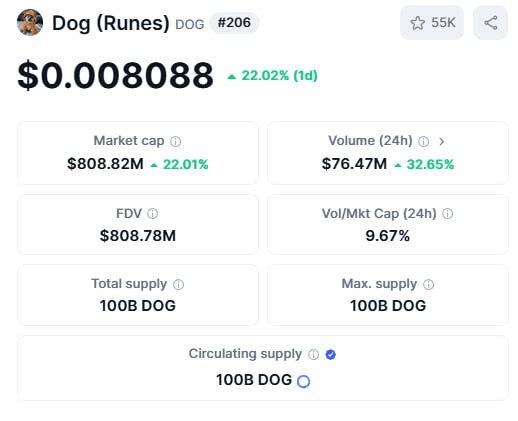Toggle the 22.02% (1d) price change

coord(272,76)
